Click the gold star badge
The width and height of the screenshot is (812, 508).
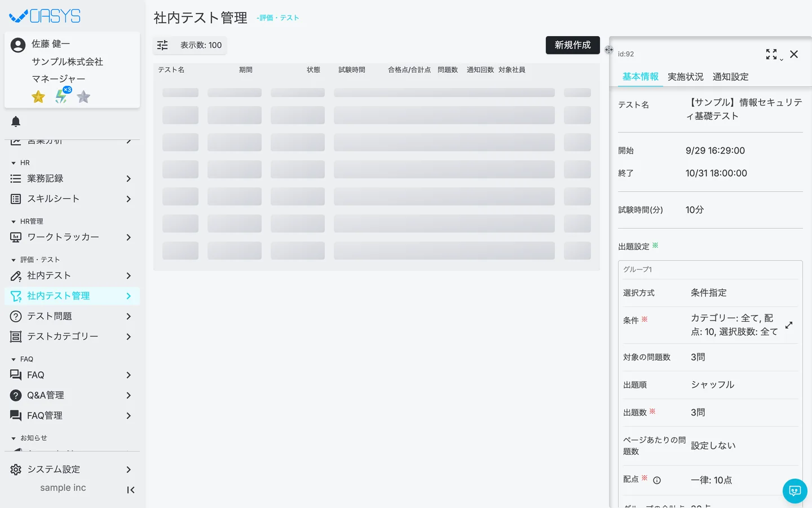tap(38, 97)
